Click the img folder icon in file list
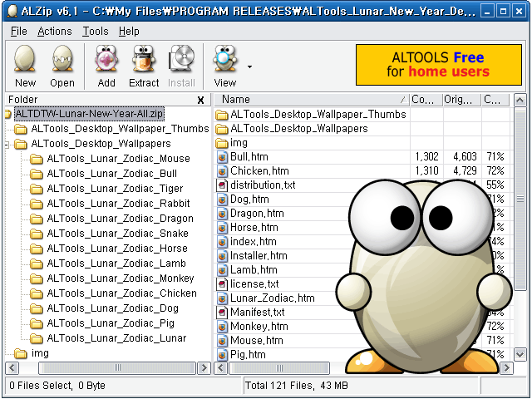 (222, 143)
